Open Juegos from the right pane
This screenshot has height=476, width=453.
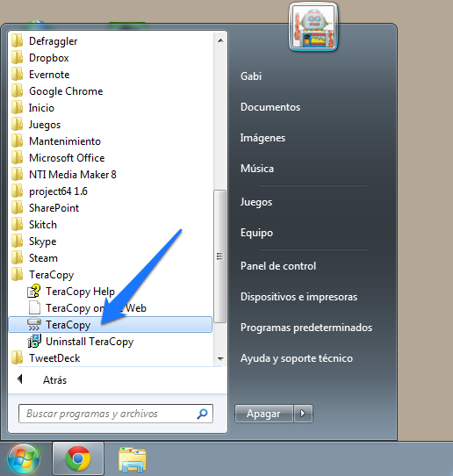(x=256, y=202)
